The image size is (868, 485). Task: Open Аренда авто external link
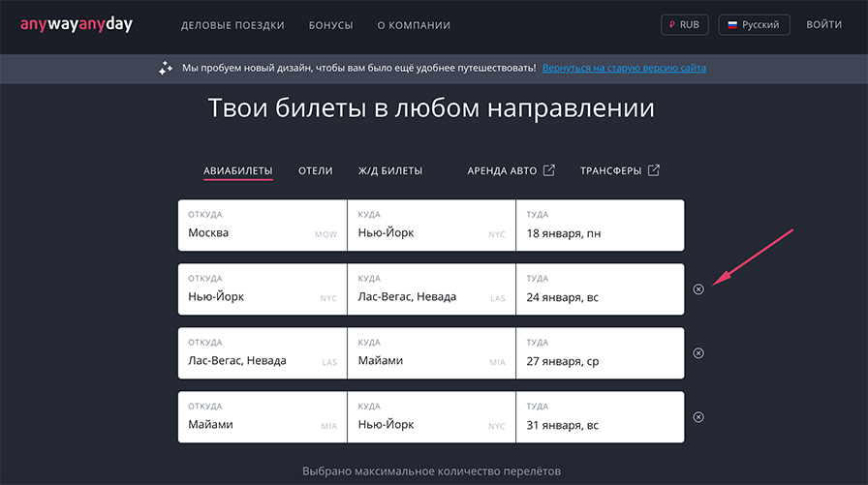[511, 171]
